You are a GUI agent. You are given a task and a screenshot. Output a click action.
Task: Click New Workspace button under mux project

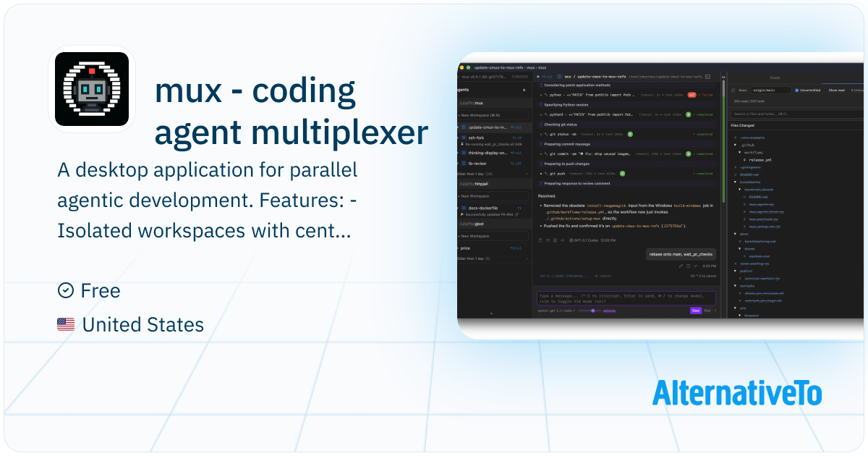pos(493,115)
